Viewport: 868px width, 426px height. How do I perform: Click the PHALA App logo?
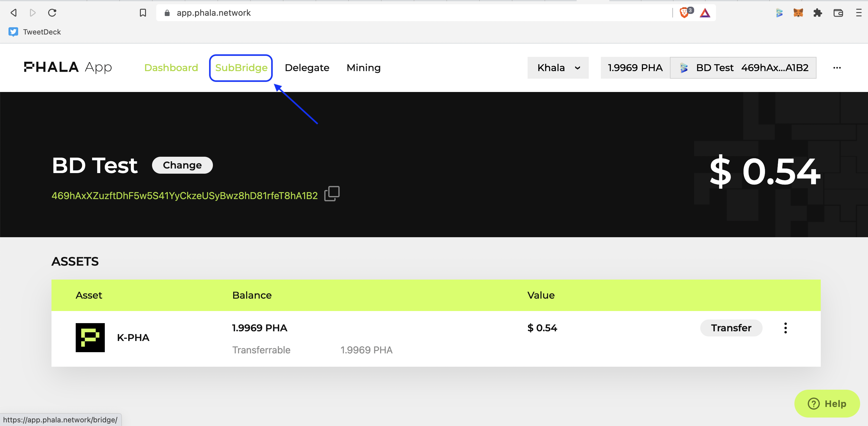point(68,67)
